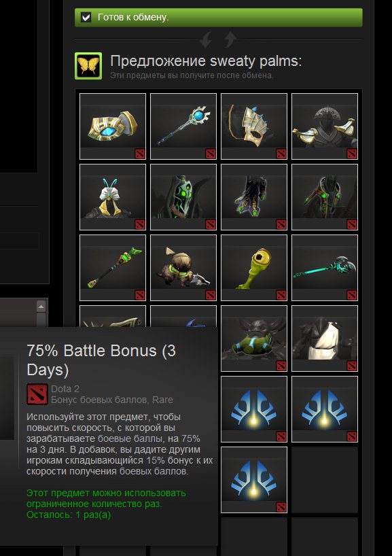Click the white robe armor item
The height and width of the screenshot is (556, 392).
coord(325,338)
